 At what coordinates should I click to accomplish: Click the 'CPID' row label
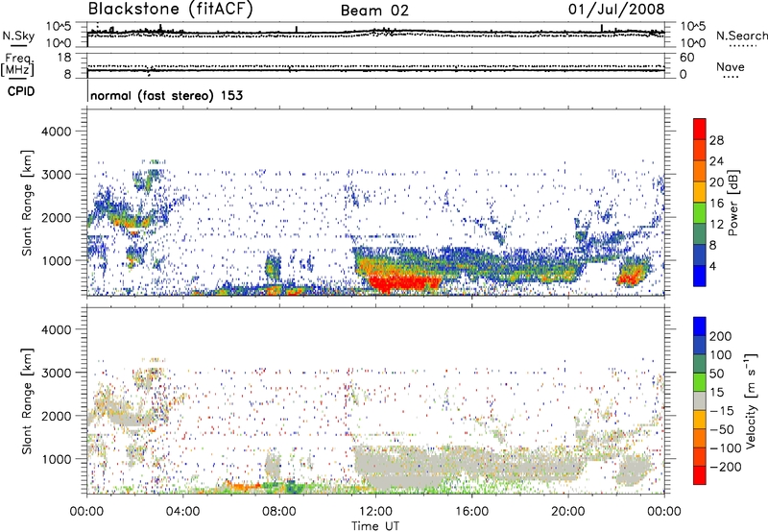click(21, 91)
